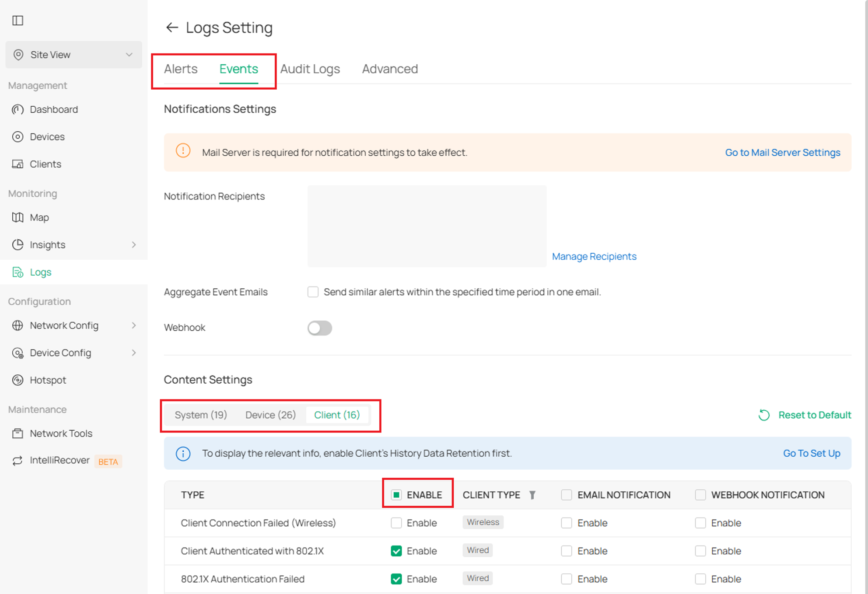Click the Devices icon in the sidebar

[x=17, y=137]
